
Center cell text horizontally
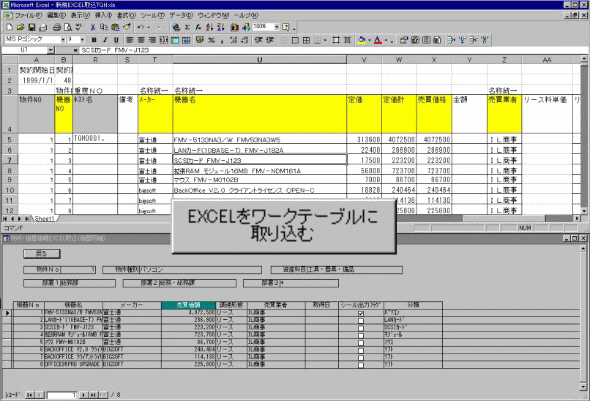coord(141,40)
